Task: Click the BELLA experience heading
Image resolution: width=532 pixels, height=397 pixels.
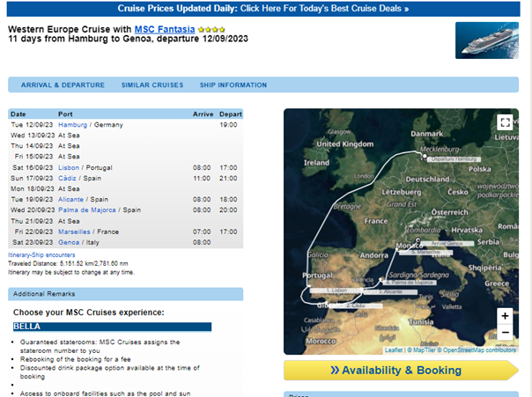Action: (113, 327)
